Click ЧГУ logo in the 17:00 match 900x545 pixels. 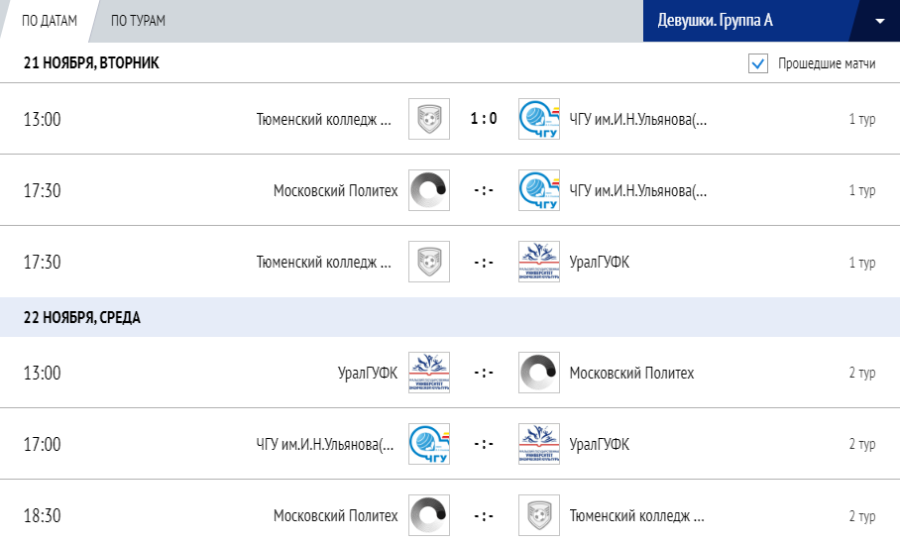point(429,444)
